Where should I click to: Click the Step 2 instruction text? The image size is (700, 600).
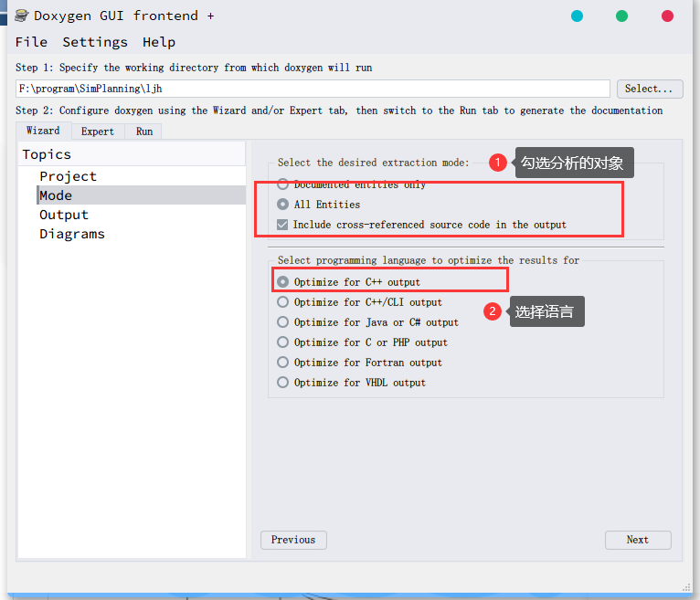[339, 111]
